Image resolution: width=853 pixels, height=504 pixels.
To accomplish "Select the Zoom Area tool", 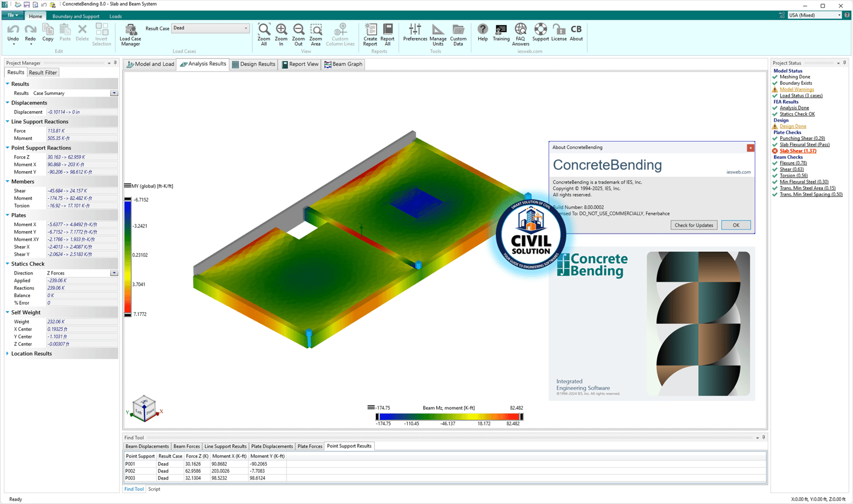I will pyautogui.click(x=316, y=35).
